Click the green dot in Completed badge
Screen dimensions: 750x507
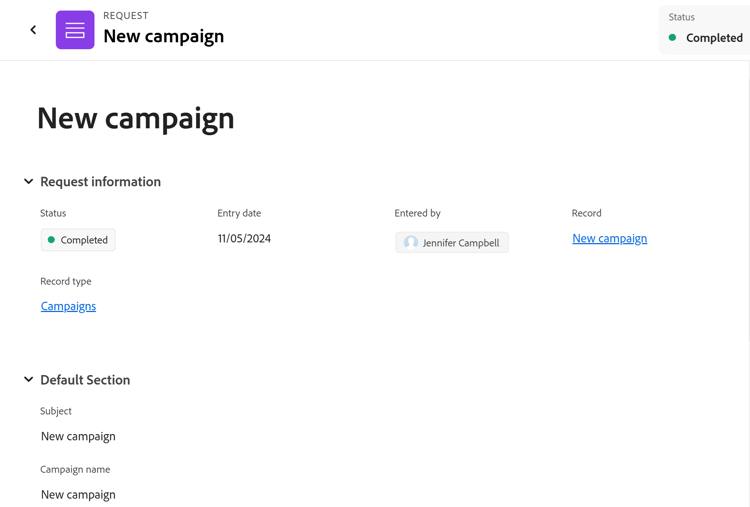point(52,240)
